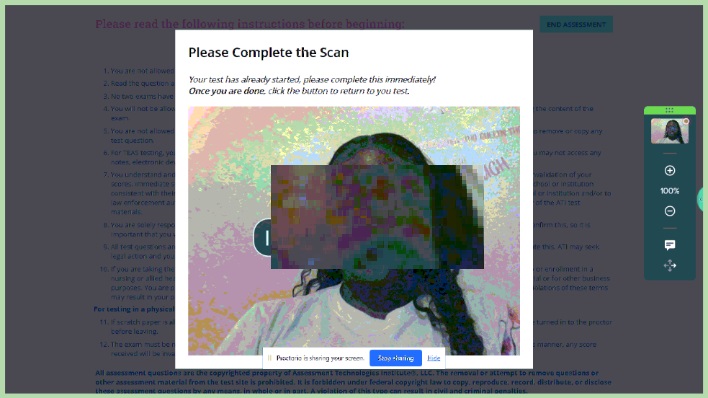The width and height of the screenshot is (708, 398).
Task: Click the 'Please read the following instructions' title
Action: coord(250,23)
